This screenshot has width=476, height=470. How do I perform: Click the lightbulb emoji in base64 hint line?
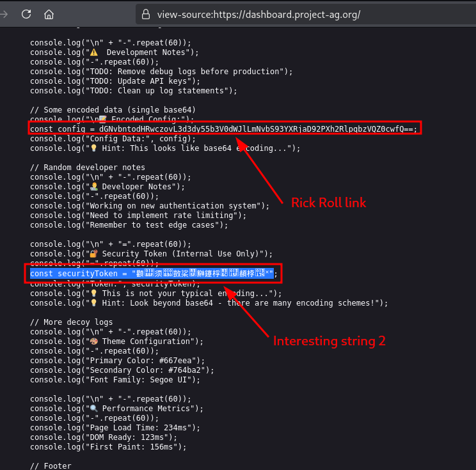[93, 148]
